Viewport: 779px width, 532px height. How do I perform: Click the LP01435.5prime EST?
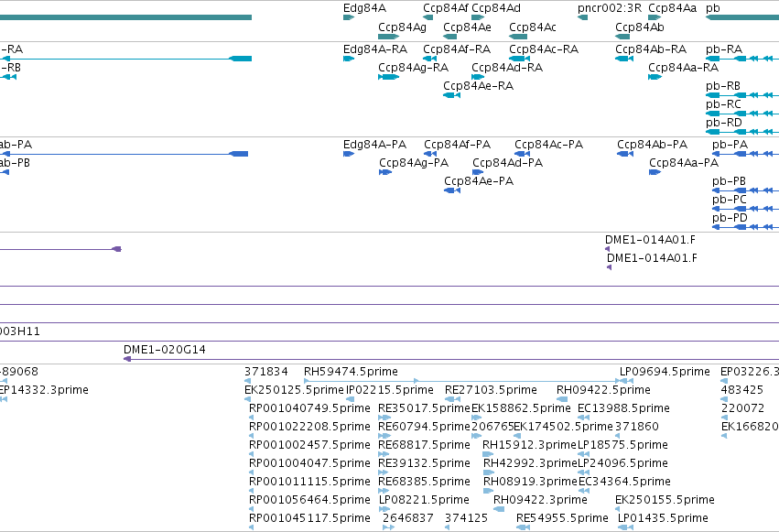tap(625, 528)
